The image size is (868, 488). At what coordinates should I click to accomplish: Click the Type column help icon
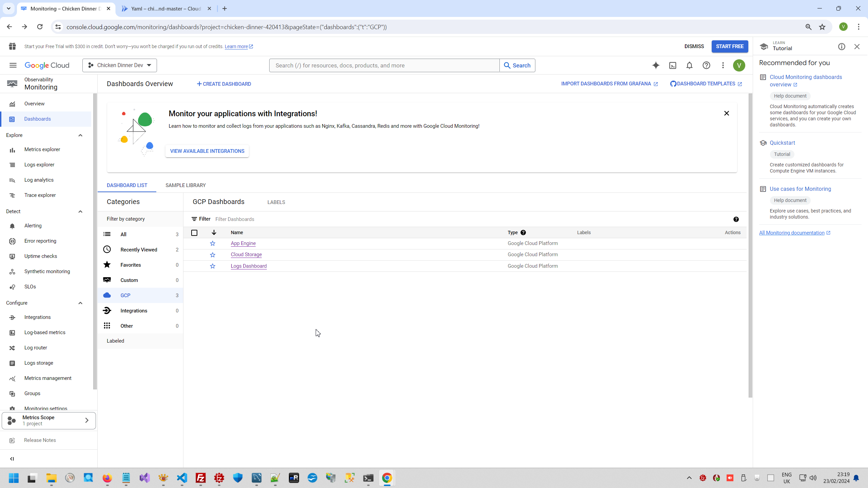coord(523,232)
